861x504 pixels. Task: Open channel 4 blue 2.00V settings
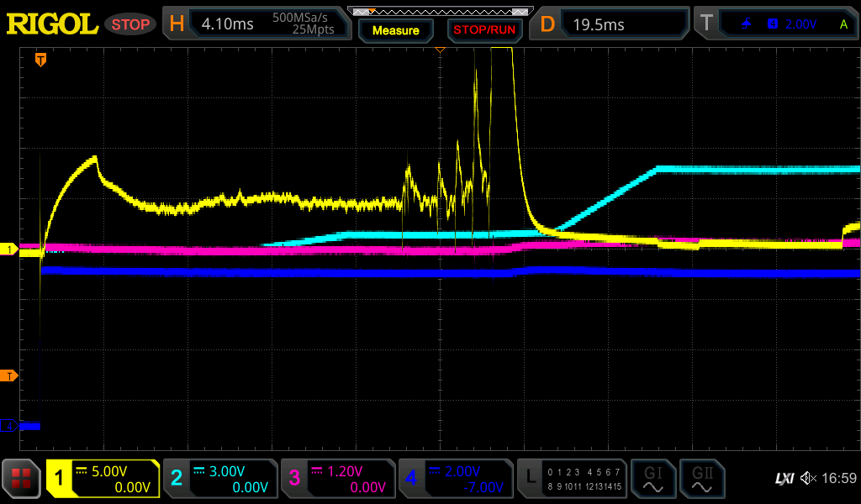click(x=455, y=479)
